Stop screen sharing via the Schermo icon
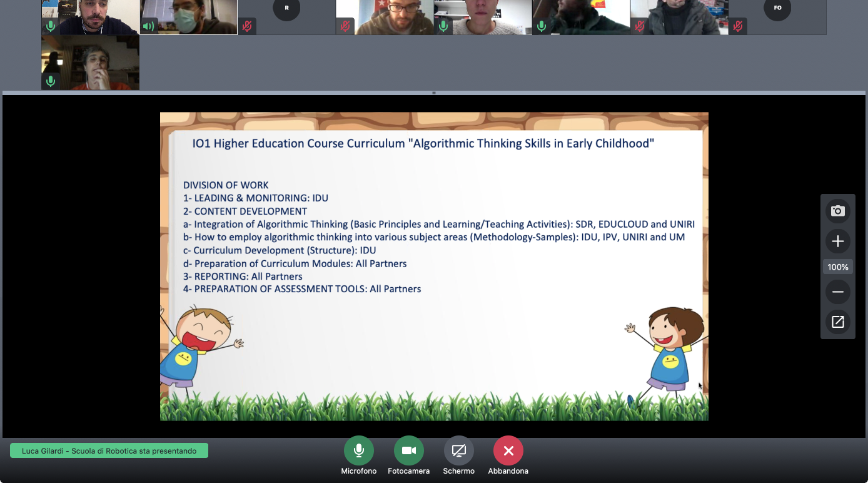The width and height of the screenshot is (868, 483). (x=458, y=450)
